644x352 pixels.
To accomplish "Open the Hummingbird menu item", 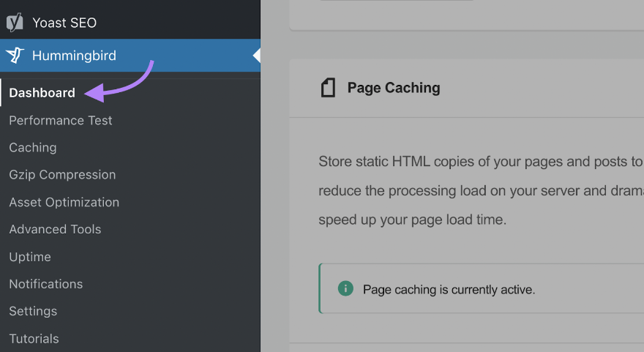I will click(x=130, y=56).
